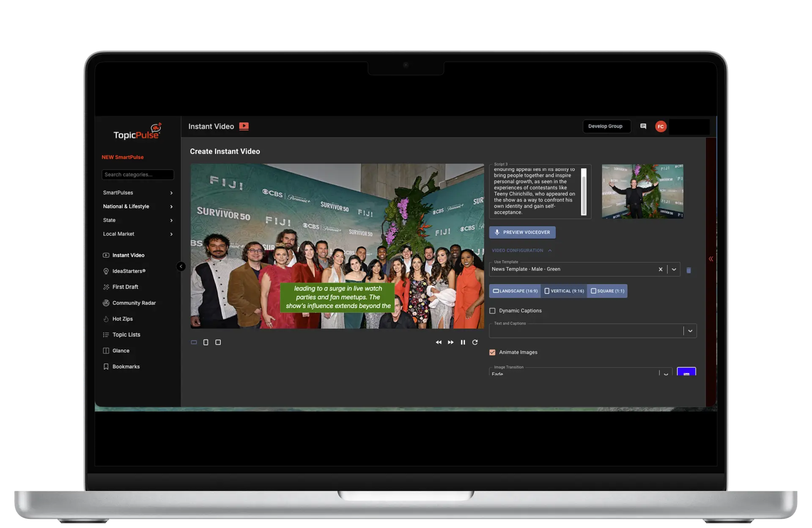Open Topic Lists from the sidebar

tap(126, 335)
